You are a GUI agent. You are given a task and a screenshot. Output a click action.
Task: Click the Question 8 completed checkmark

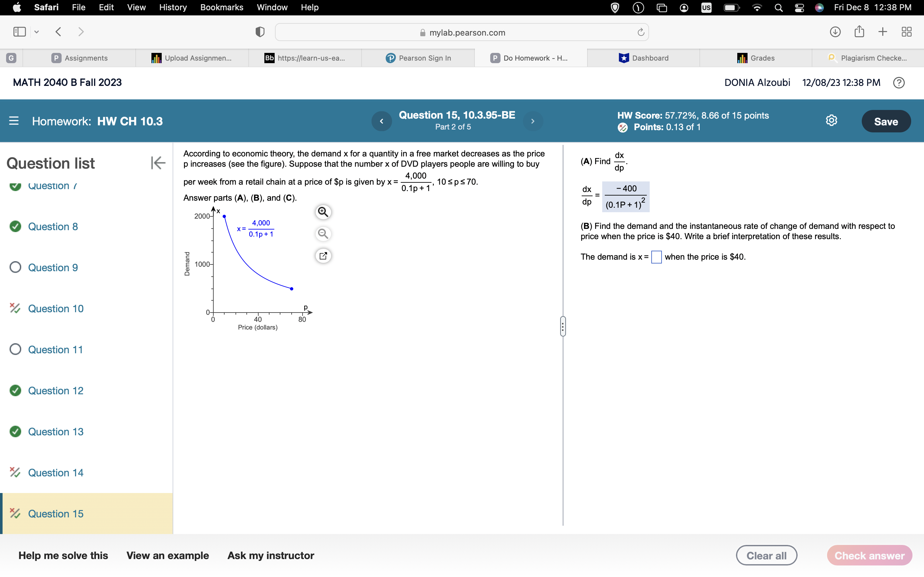[x=15, y=226]
